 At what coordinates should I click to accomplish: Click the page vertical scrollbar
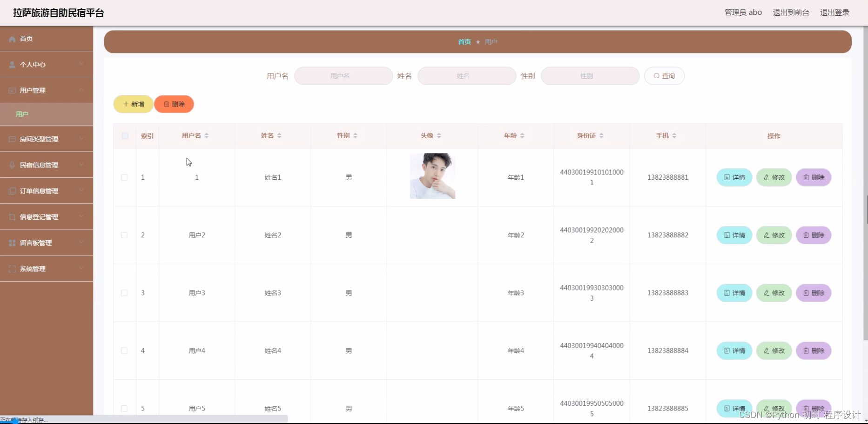tap(865, 183)
